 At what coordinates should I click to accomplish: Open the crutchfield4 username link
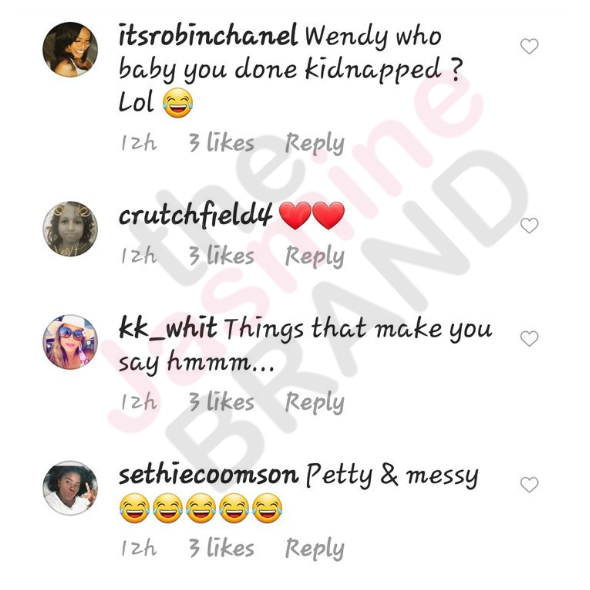point(195,215)
